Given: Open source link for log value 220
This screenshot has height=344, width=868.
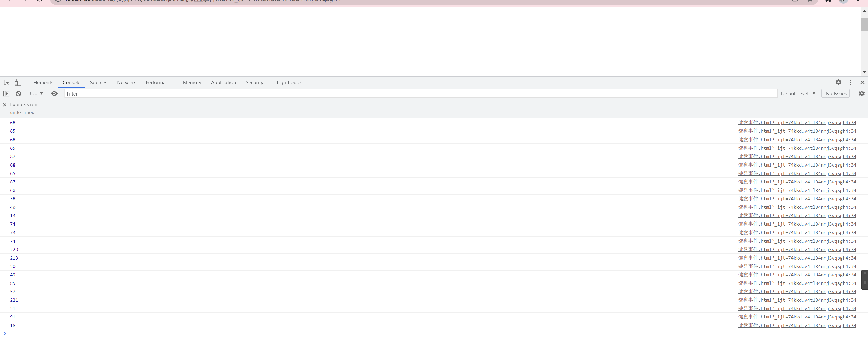Looking at the screenshot, I should point(797,250).
